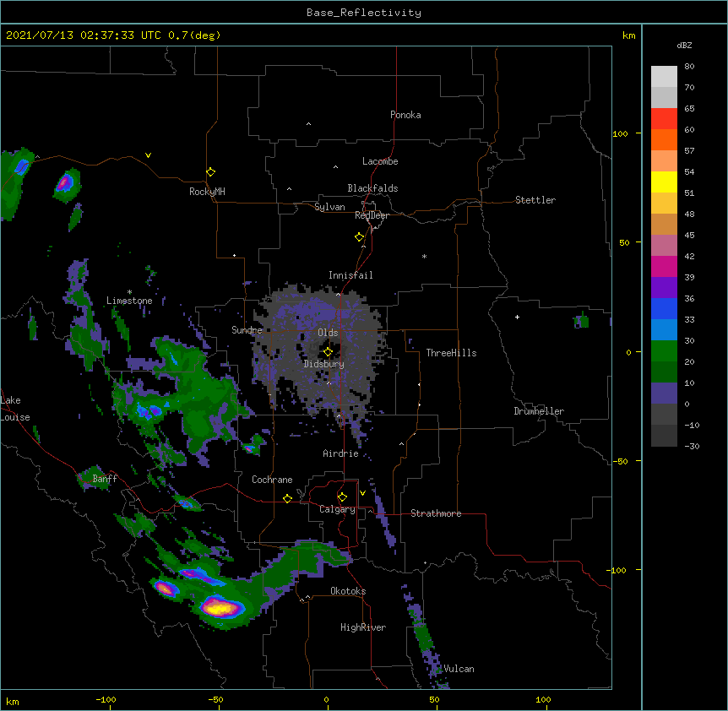
Task: Click the Ponoka city label
Action: (405, 115)
